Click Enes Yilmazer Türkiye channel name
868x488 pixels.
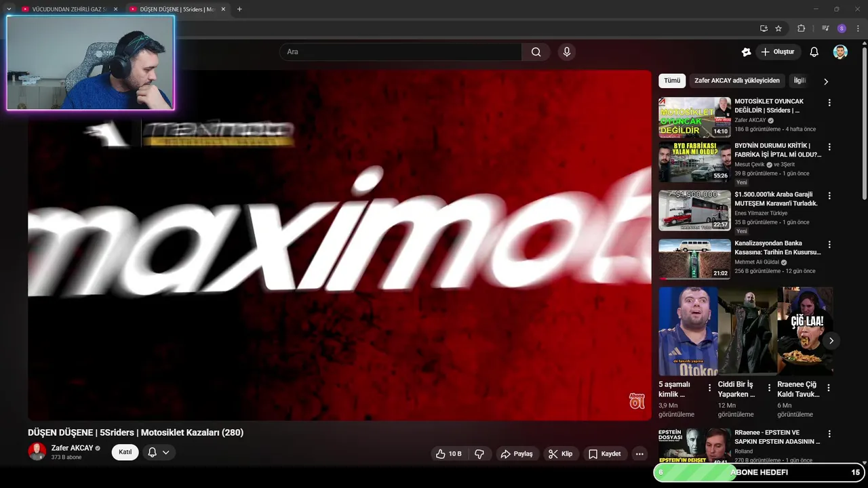[761, 213]
